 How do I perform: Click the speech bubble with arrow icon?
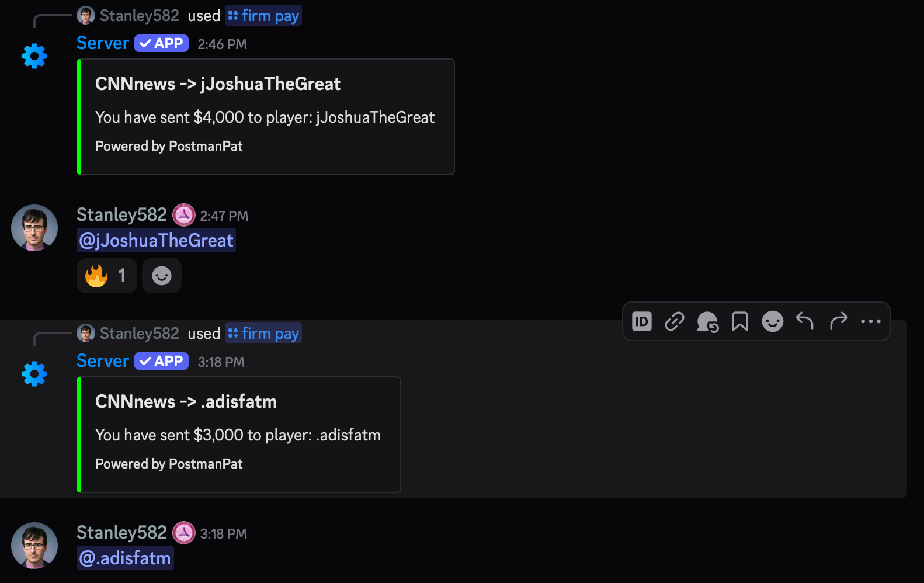pyautogui.click(x=707, y=321)
